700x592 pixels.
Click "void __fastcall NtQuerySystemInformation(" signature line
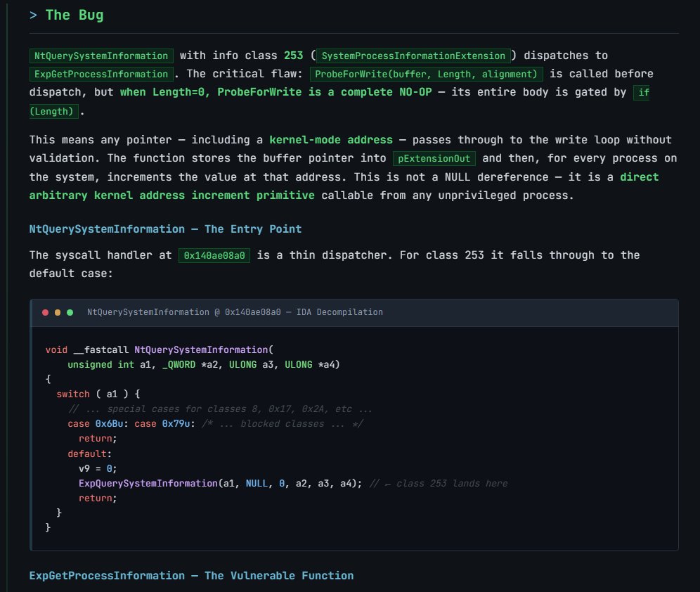pyautogui.click(x=160, y=349)
